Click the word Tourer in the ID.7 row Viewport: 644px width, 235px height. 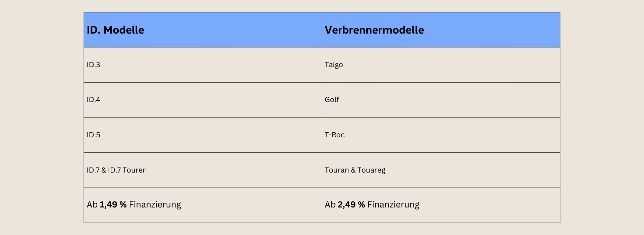click(x=134, y=170)
